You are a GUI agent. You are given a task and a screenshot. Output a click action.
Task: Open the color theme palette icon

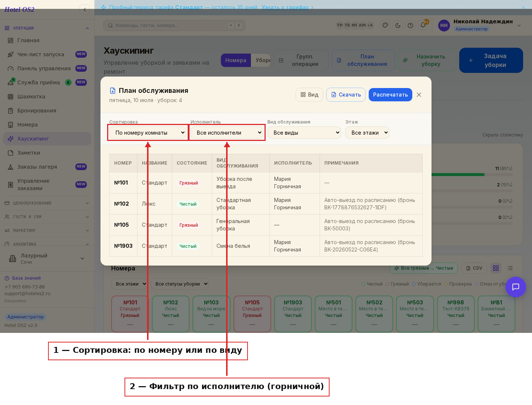[385, 26]
